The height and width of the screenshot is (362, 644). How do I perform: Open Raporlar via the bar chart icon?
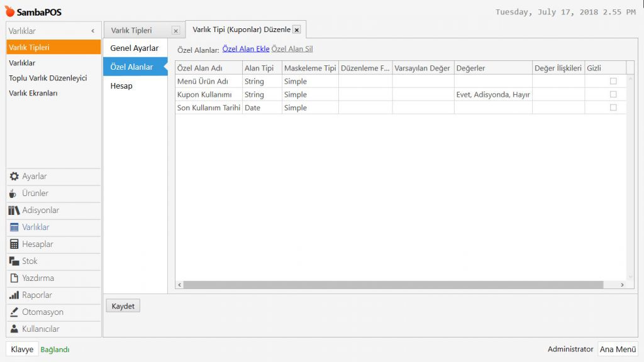(x=14, y=295)
